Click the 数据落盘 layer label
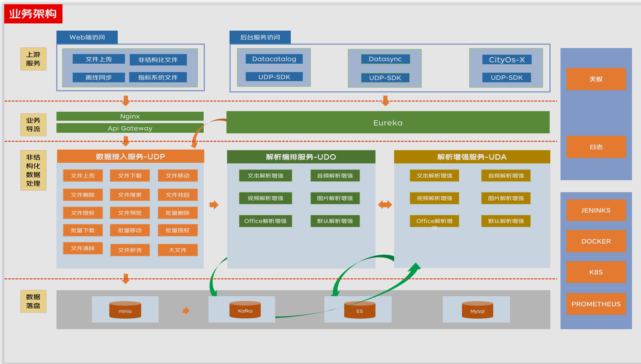This screenshot has height=364, width=641. point(33,301)
